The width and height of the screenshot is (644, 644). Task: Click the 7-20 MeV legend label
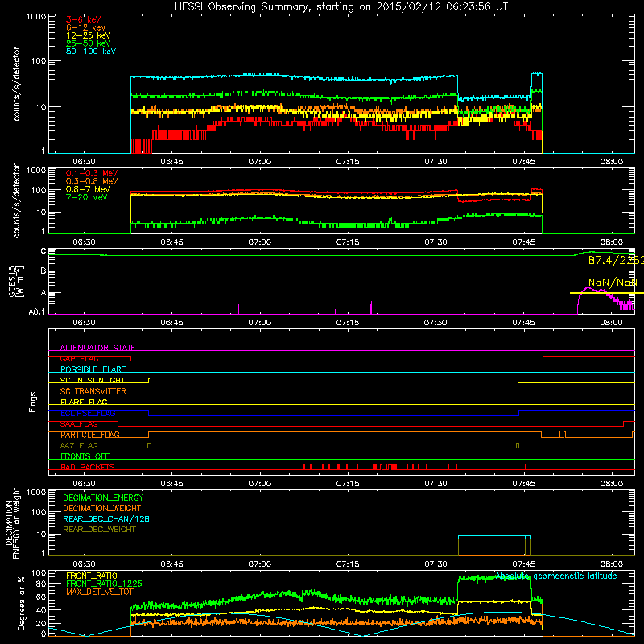(87, 197)
